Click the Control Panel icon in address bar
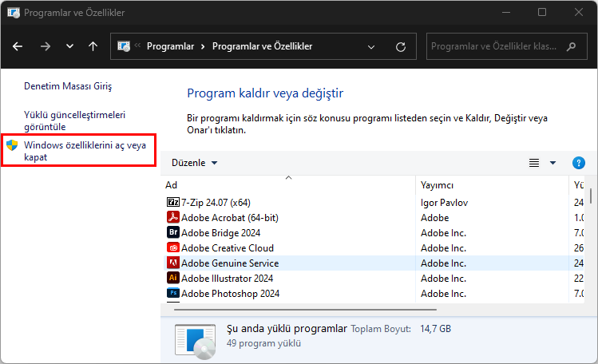The image size is (598, 364). click(124, 46)
